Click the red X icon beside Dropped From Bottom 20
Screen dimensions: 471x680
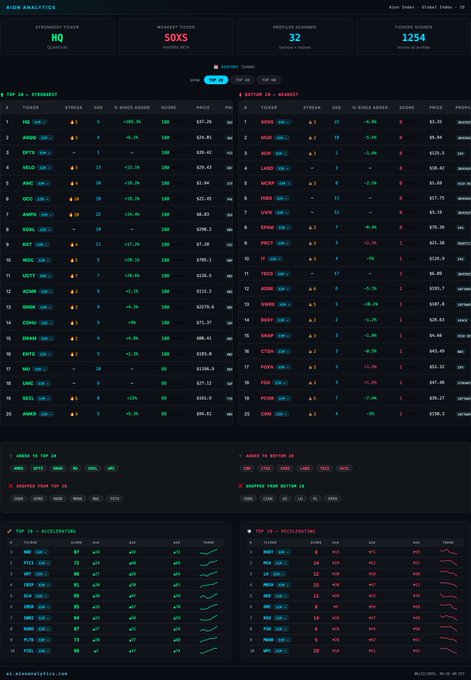(240, 486)
